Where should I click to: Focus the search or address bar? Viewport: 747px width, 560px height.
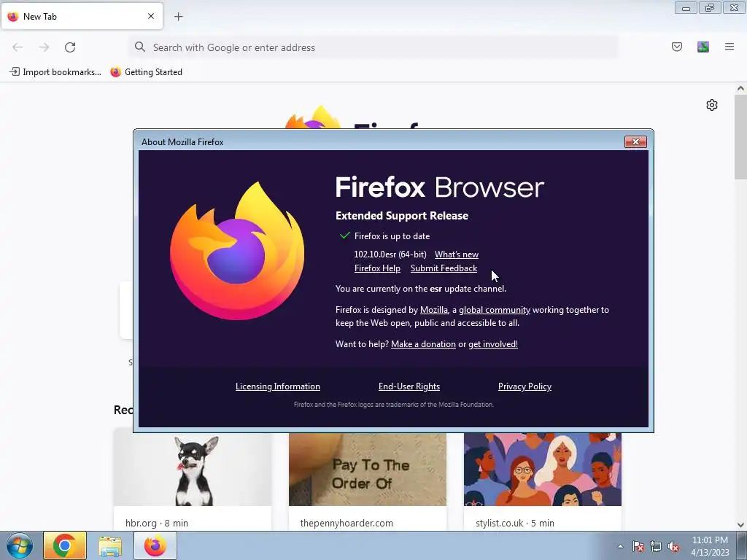click(374, 47)
